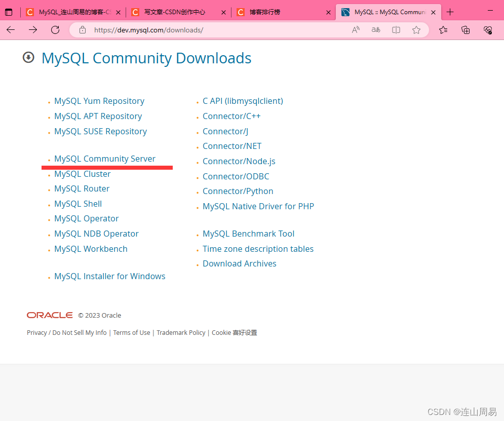This screenshot has width=504, height=421.
Task: Reload the current page
Action: pos(55,30)
